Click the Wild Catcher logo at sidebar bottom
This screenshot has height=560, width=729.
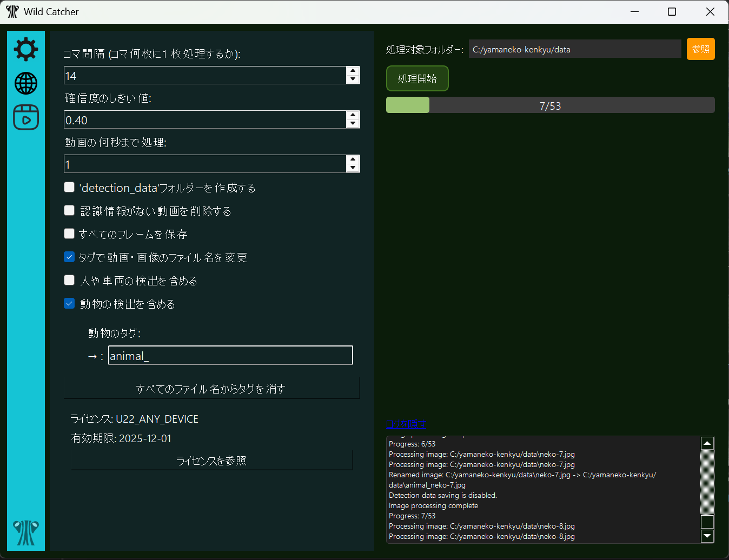(x=25, y=532)
